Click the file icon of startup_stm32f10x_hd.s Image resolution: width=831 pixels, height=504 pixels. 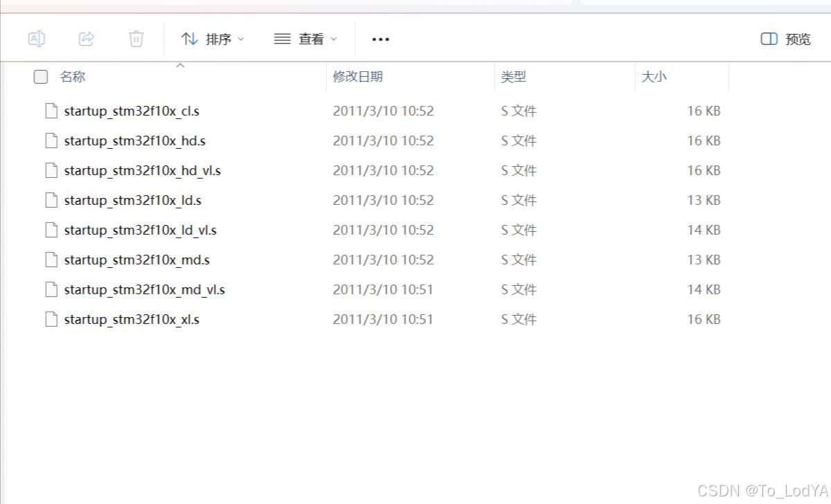[x=51, y=141]
